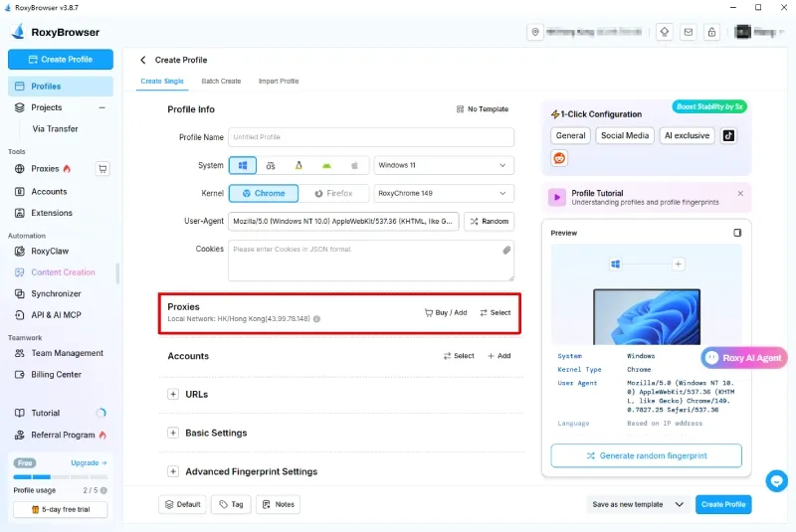
Task: Click Buy / Add in Proxies
Action: (446, 313)
